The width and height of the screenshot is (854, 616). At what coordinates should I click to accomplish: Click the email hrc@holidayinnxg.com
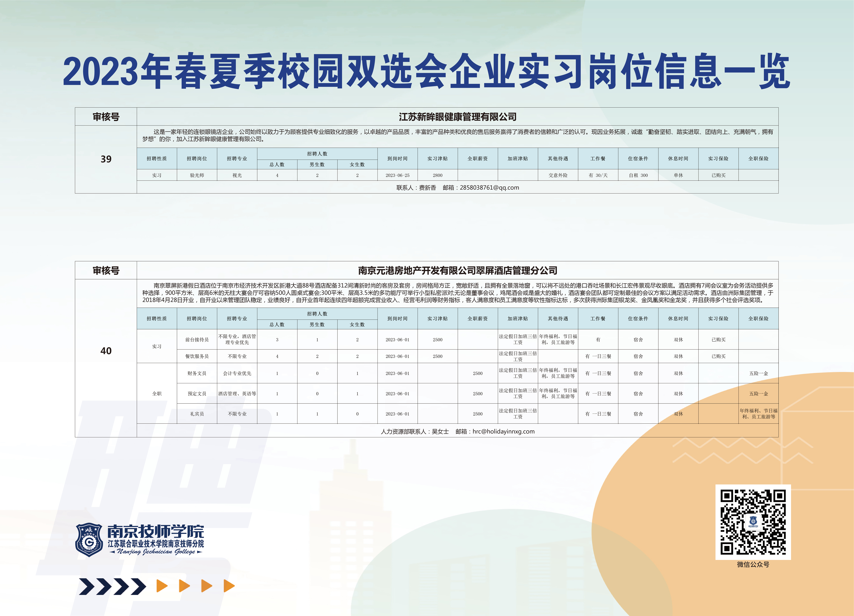click(504, 431)
